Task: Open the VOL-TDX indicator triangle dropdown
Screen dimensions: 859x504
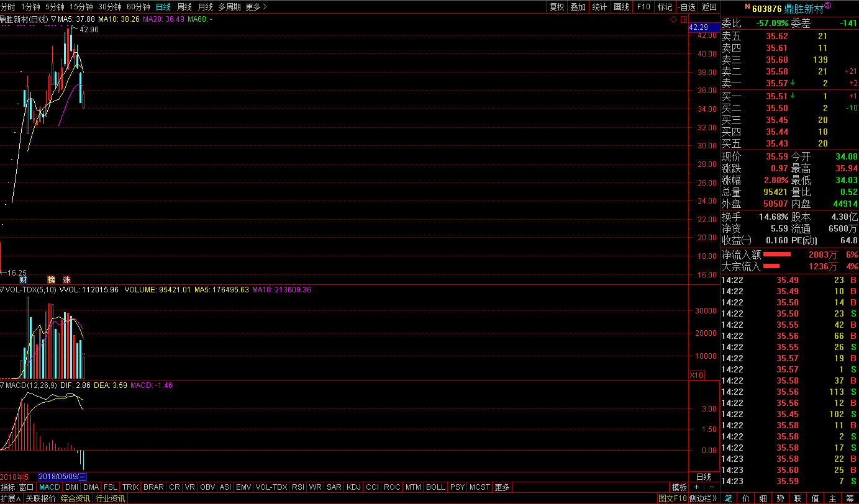Action: [x=2, y=290]
